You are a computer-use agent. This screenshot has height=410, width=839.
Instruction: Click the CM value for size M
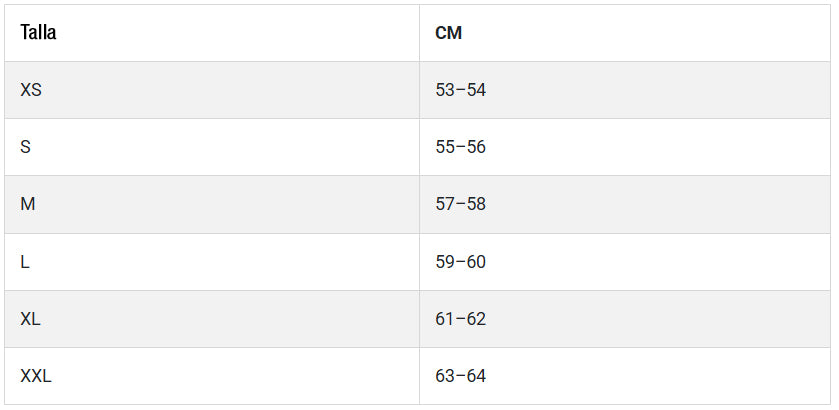pos(460,204)
